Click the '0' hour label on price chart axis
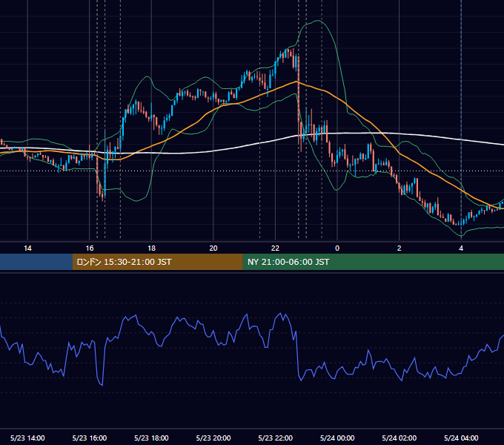This screenshot has height=445, width=504. pyautogui.click(x=337, y=248)
